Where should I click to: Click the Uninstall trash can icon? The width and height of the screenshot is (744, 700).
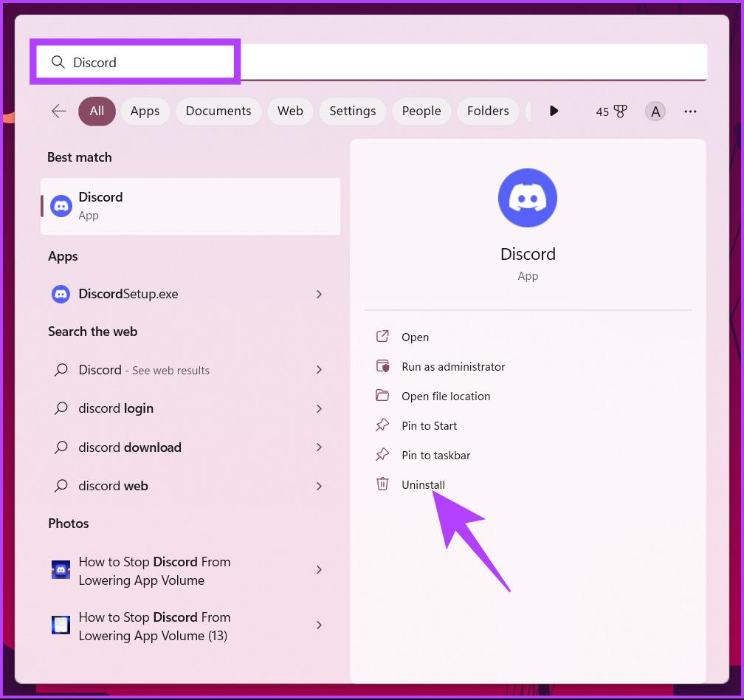click(382, 484)
